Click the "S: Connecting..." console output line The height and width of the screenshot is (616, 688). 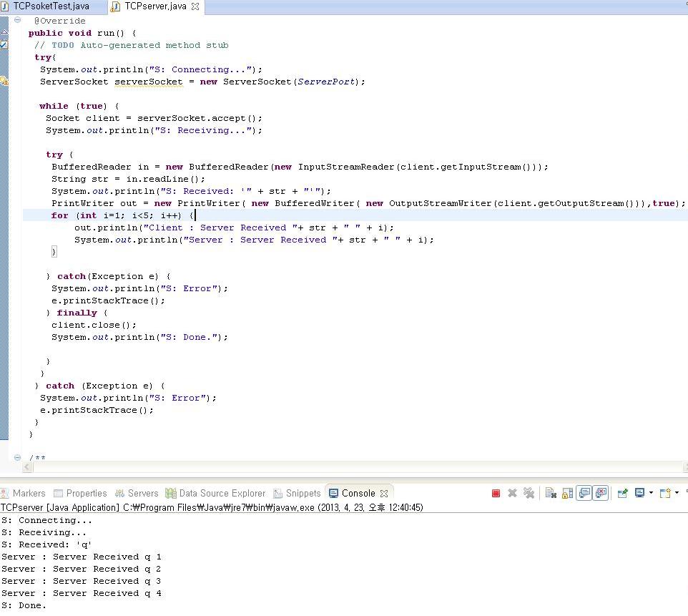click(x=46, y=520)
